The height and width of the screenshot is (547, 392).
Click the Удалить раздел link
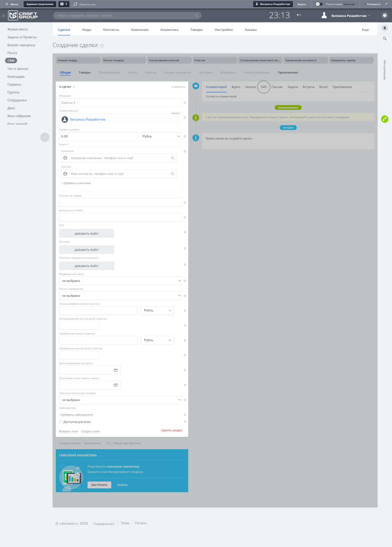click(171, 430)
